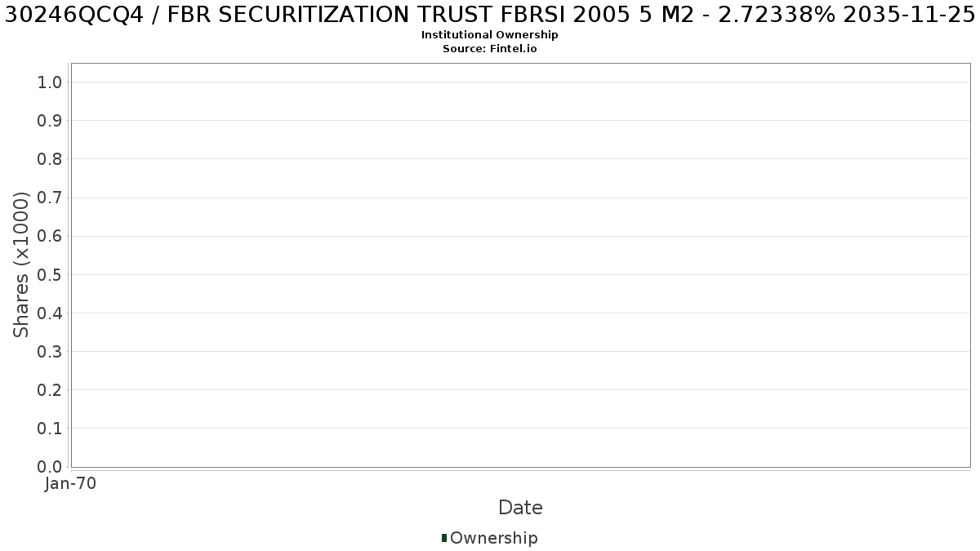Click the Shares (x1000) axis title

pos(22,264)
